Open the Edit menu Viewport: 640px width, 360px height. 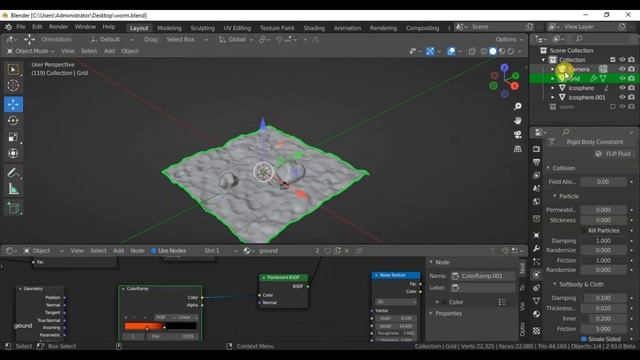pyautogui.click(x=37, y=27)
